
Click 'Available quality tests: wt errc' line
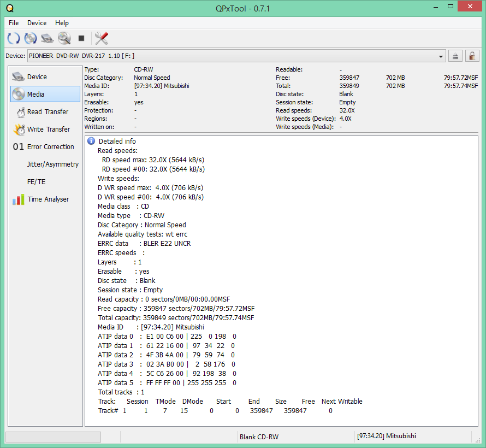click(143, 234)
